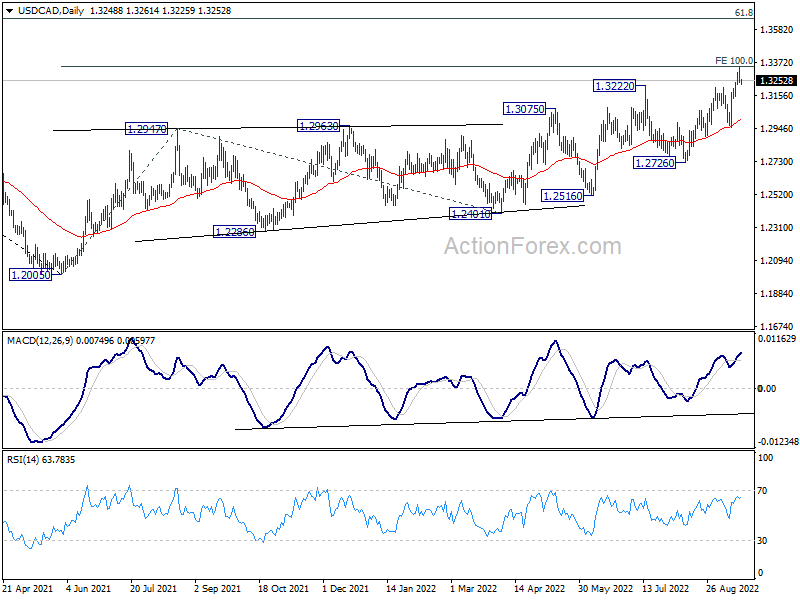The height and width of the screenshot is (600, 800).
Task: Click the 1.20050 low price label
Action: [x=33, y=274]
